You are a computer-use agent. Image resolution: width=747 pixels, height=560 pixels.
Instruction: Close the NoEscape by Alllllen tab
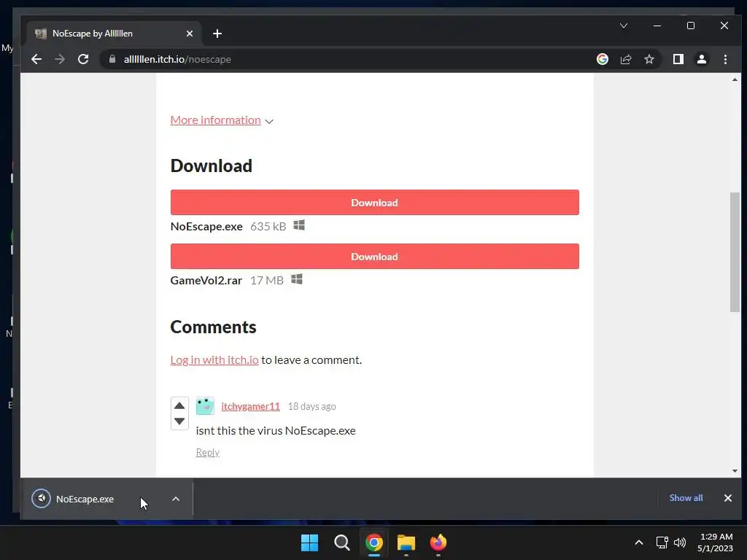pyautogui.click(x=190, y=34)
